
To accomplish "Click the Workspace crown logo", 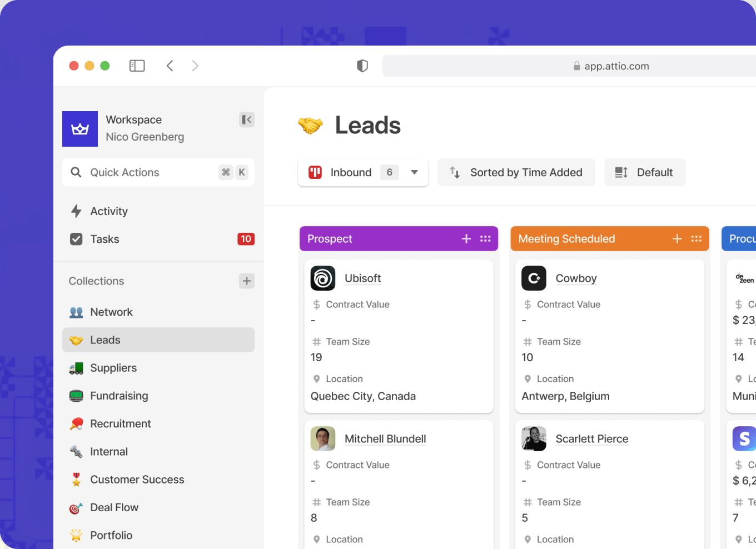I will (80, 129).
